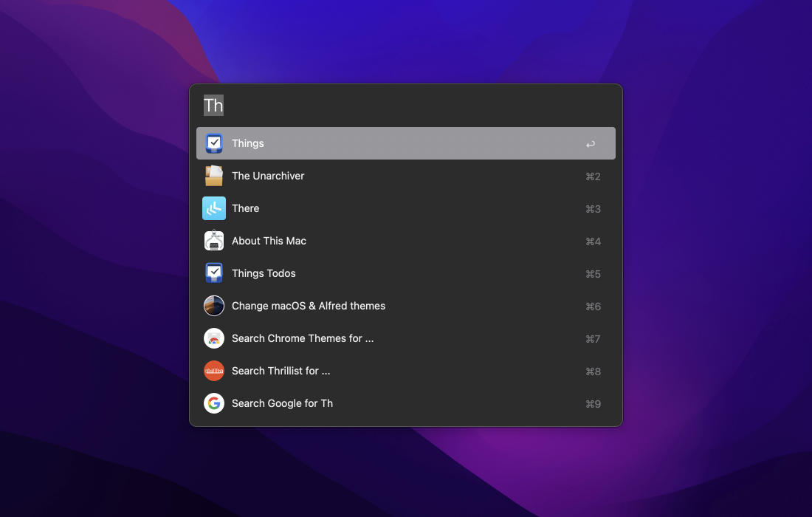
Task: Select 'About This Mac' result text
Action: pyautogui.click(x=269, y=241)
